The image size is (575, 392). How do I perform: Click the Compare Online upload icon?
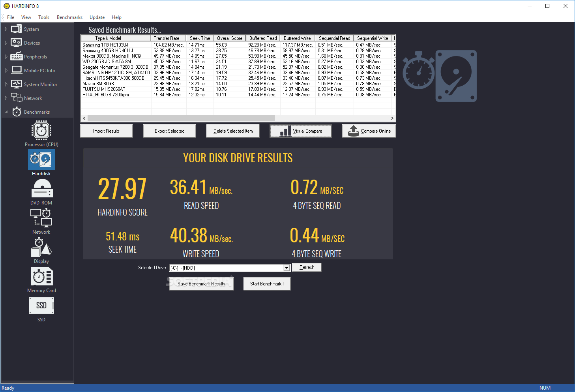pos(354,131)
